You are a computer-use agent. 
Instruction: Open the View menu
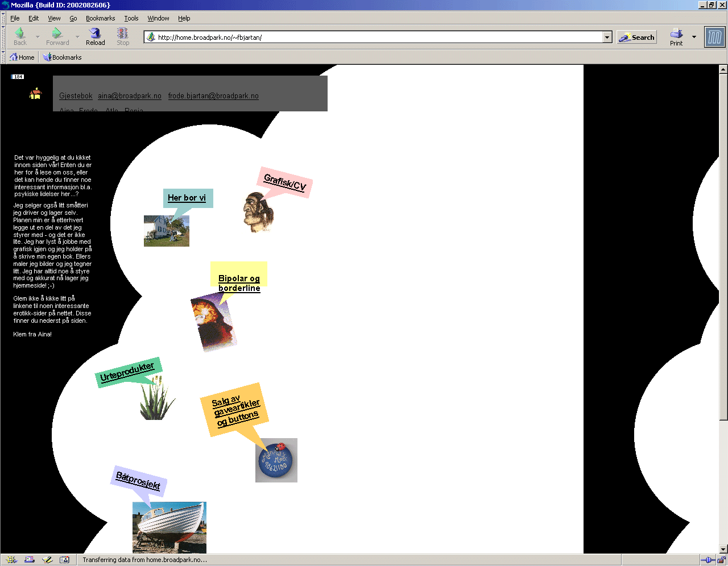pyautogui.click(x=54, y=18)
